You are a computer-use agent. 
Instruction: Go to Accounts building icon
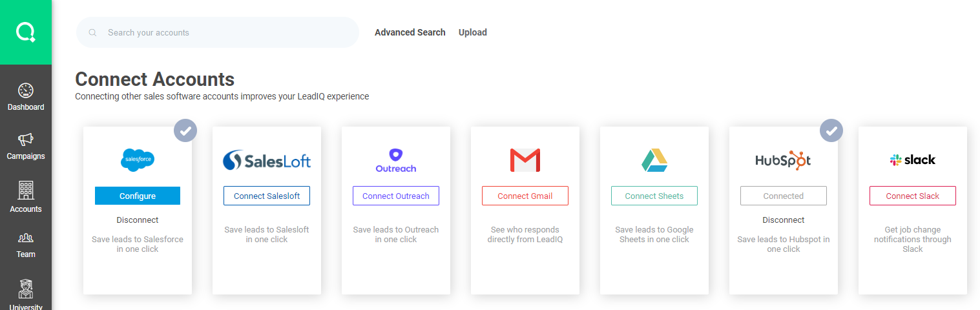pos(26,190)
